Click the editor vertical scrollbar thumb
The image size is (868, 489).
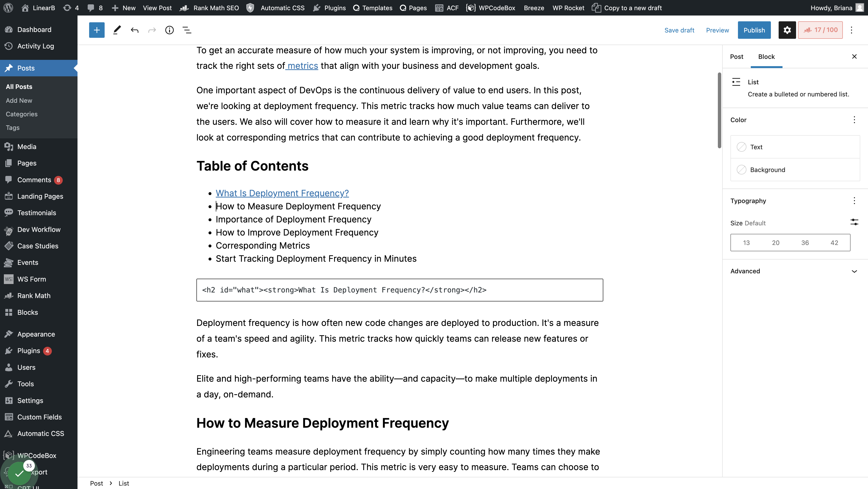click(719, 110)
